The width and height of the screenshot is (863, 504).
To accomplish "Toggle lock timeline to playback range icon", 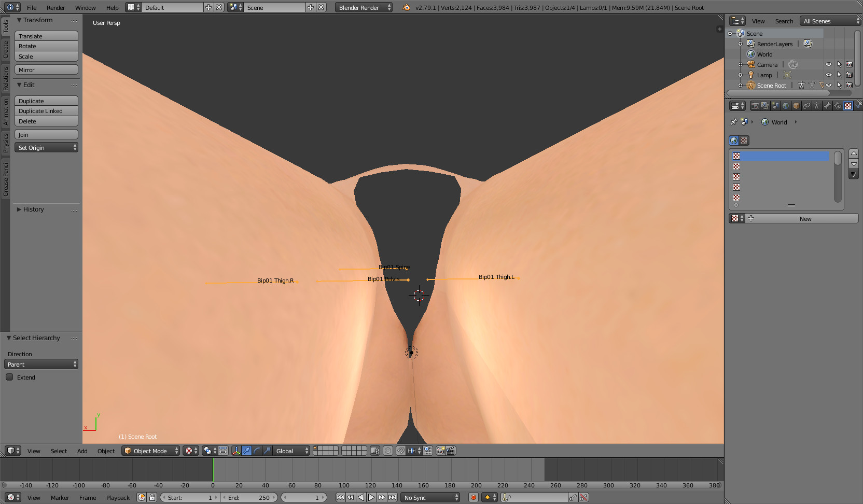I will click(x=152, y=497).
